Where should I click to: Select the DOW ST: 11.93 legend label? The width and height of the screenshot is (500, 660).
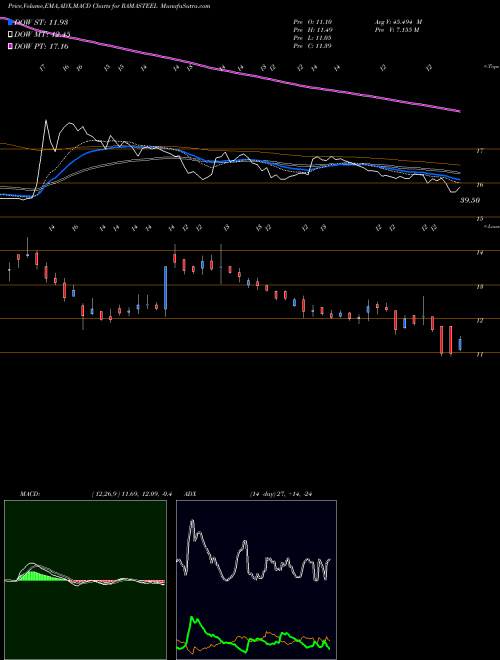[x=41, y=22]
